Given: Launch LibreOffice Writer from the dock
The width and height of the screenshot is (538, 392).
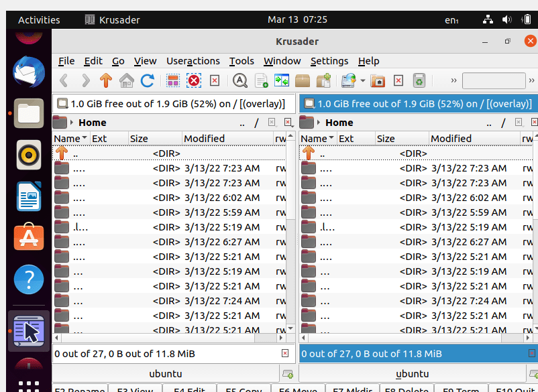Looking at the screenshot, I should point(29,196).
